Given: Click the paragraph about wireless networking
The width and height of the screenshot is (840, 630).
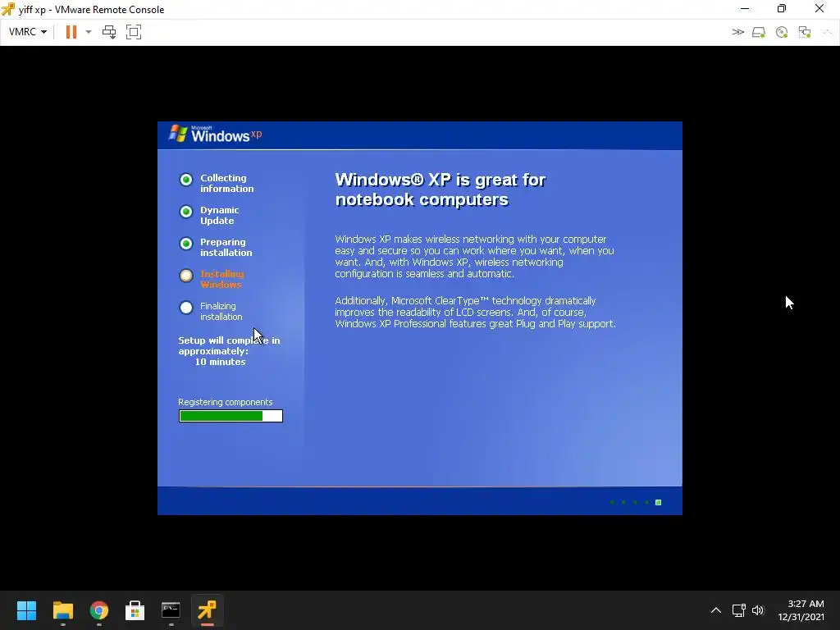Looking at the screenshot, I should coord(474,256).
